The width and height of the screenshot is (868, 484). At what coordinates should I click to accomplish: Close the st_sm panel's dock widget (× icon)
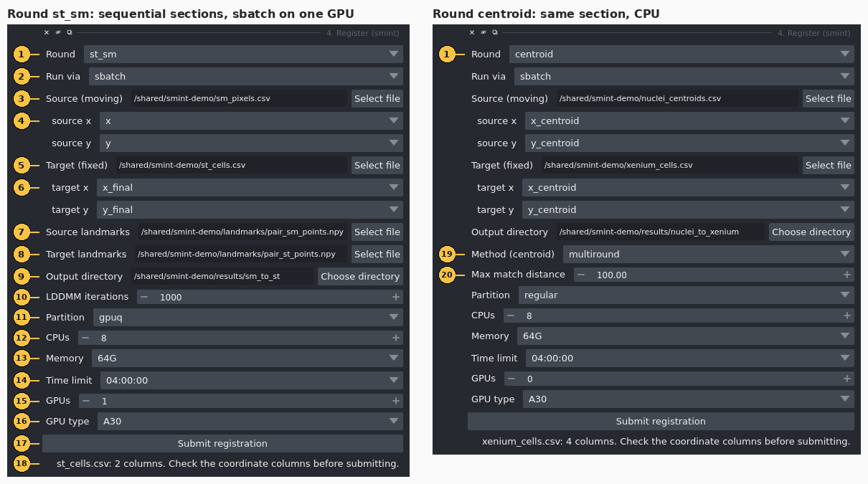(47, 32)
